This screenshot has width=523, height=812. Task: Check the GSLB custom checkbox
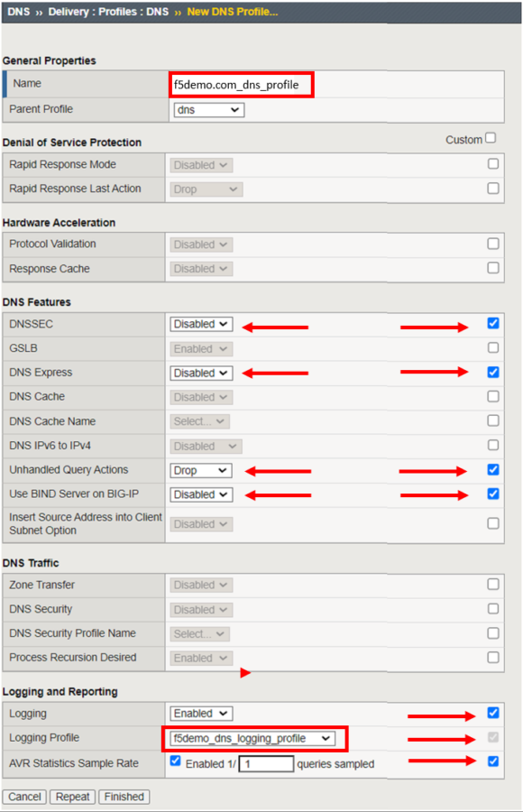point(492,346)
